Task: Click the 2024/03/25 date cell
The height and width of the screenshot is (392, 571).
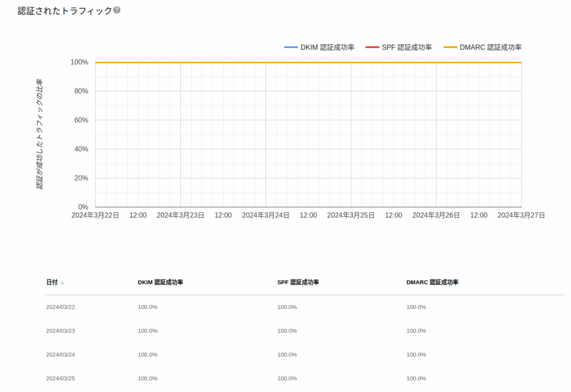Action: pyautogui.click(x=60, y=379)
